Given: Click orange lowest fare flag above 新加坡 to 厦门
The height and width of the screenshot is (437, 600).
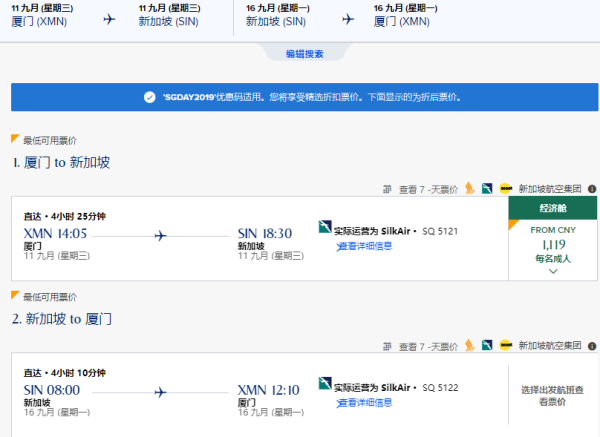Looking at the screenshot, I should click(15, 295).
